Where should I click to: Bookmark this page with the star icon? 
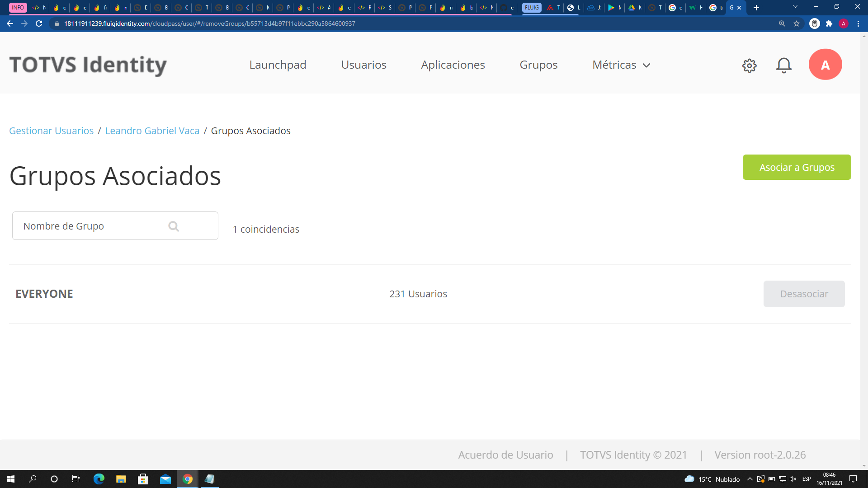797,23
